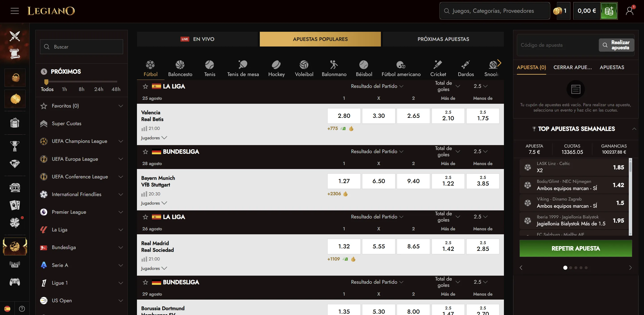Select the soccer ball sports icon in the sidebar
The height and width of the screenshot is (315, 644).
click(x=15, y=247)
